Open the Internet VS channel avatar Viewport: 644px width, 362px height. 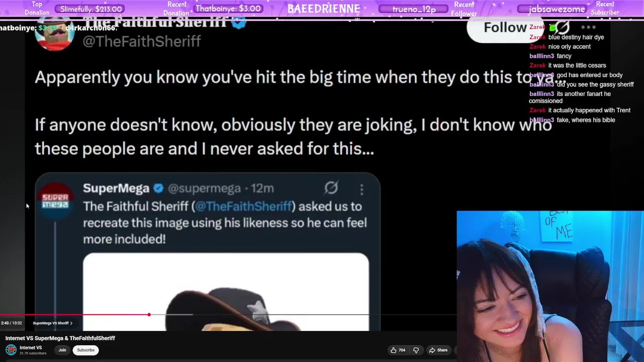point(11,350)
